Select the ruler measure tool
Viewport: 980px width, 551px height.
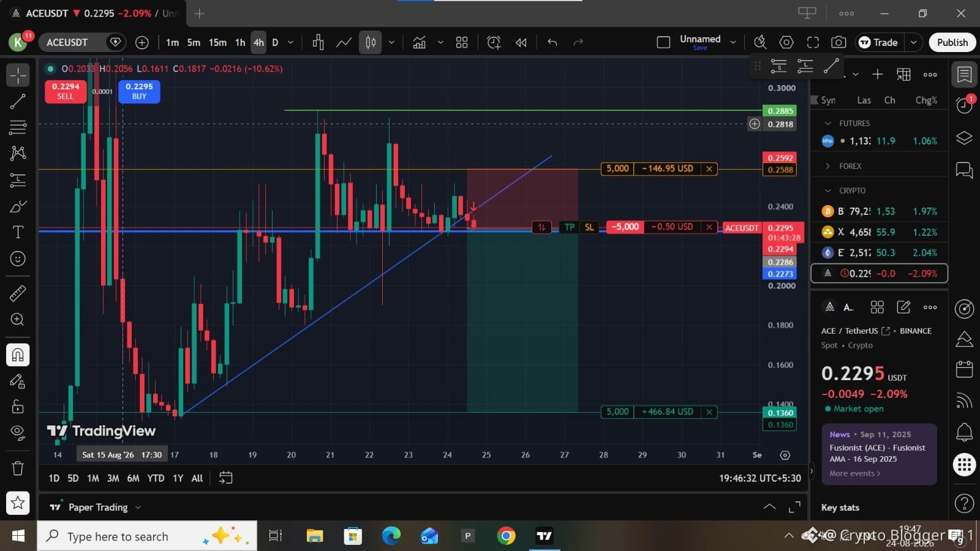[x=18, y=294]
